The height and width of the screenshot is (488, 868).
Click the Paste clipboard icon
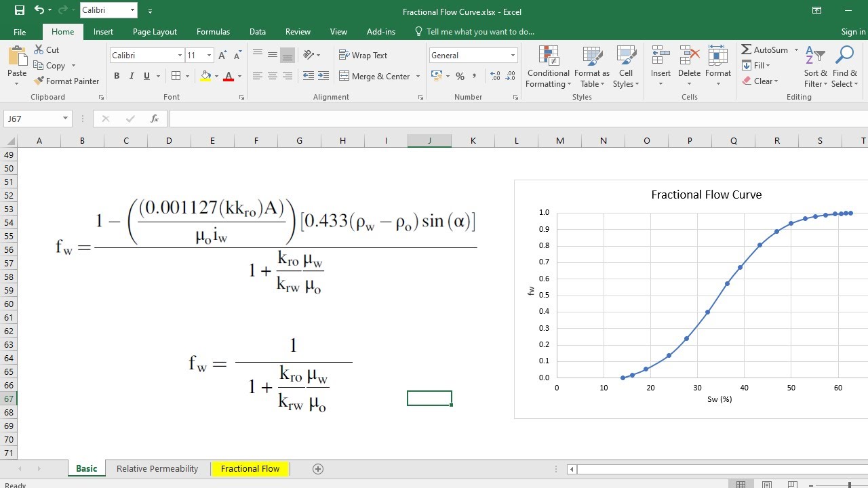(17, 56)
